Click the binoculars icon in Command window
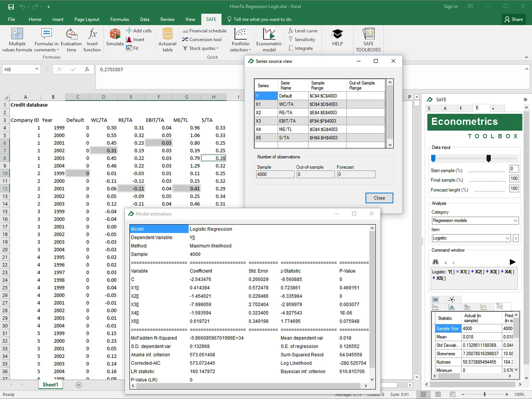 click(435, 262)
